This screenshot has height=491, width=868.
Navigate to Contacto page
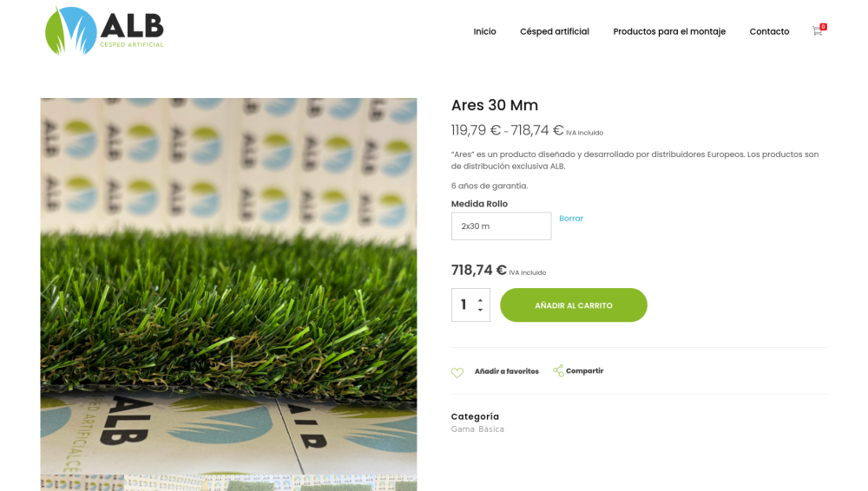click(x=769, y=31)
